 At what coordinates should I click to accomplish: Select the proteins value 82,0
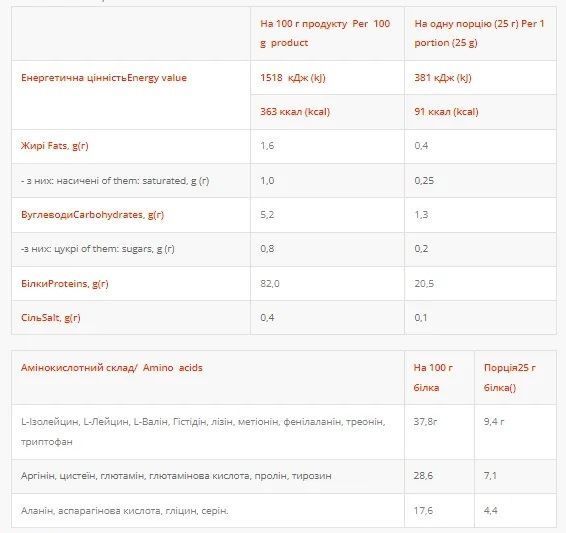click(x=270, y=284)
